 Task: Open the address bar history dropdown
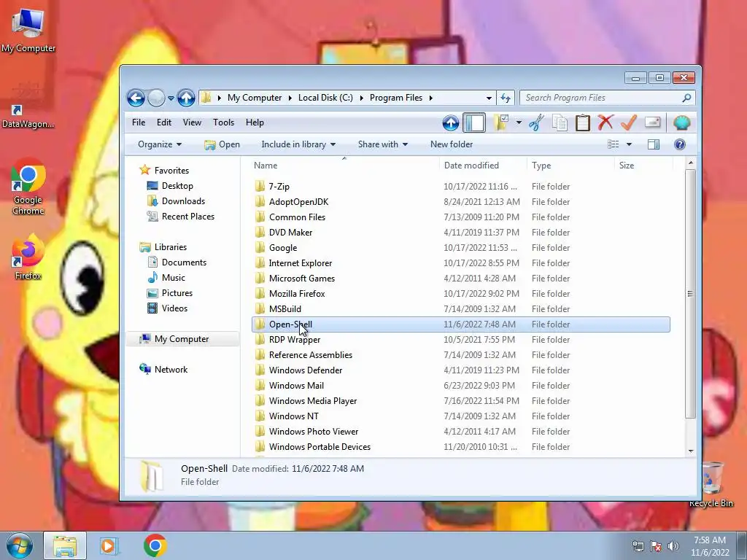click(x=489, y=98)
